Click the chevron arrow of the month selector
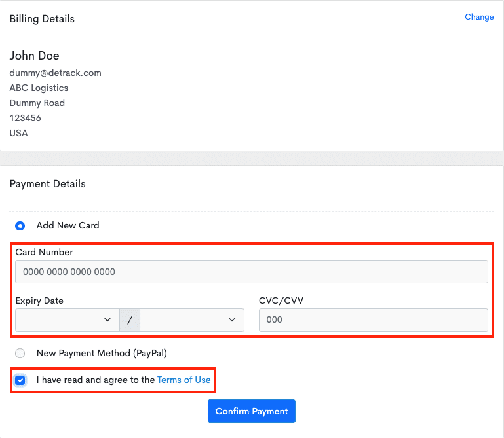504x438 pixels. click(107, 320)
